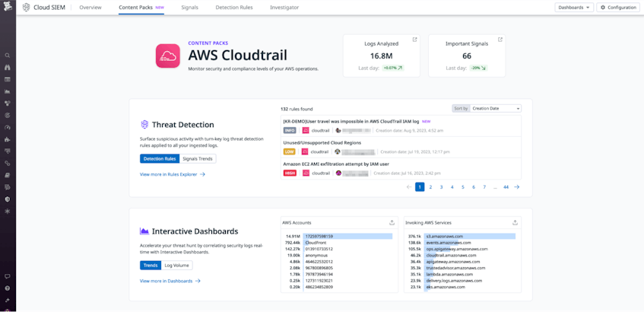The height and width of the screenshot is (312, 644).
Task: Click the HIGH severity badge
Action: click(290, 173)
